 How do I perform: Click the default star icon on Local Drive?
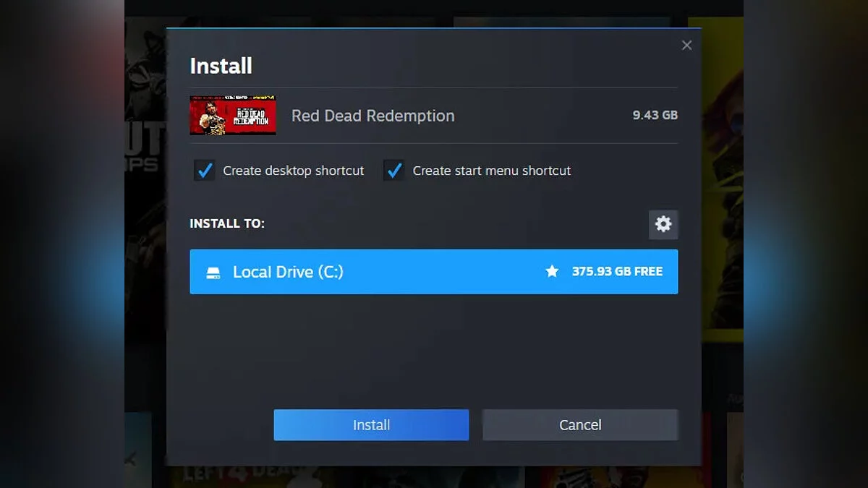pyautogui.click(x=552, y=272)
